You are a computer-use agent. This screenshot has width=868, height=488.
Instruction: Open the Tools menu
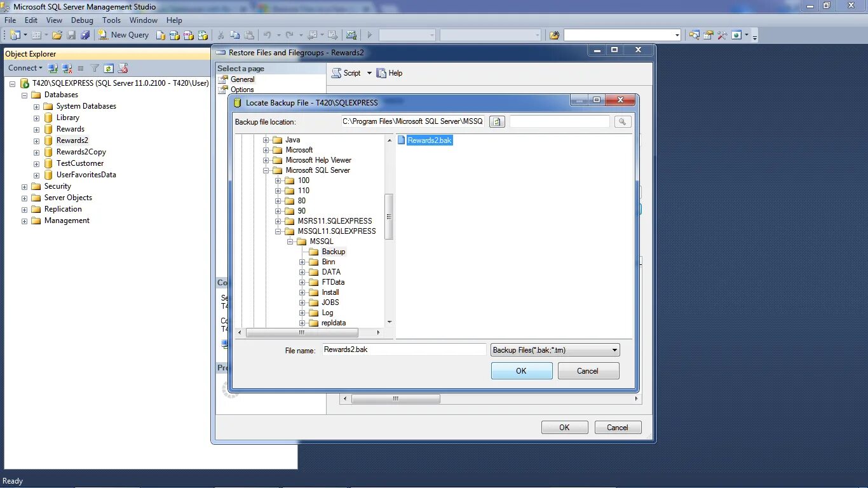click(111, 20)
